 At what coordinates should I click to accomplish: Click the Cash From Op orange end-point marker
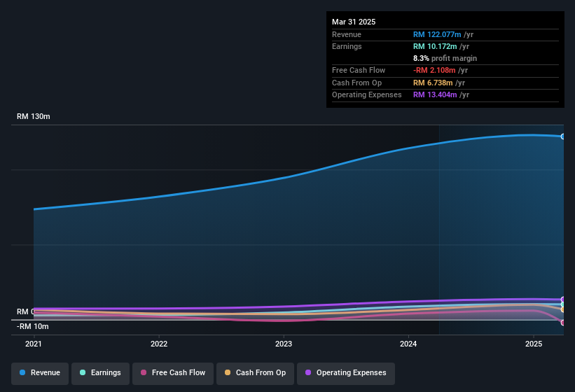(563, 309)
